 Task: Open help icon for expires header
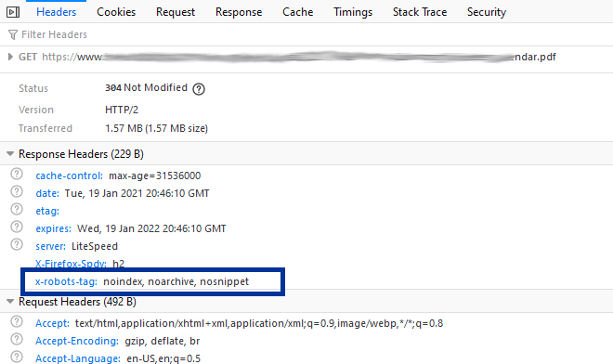click(17, 227)
